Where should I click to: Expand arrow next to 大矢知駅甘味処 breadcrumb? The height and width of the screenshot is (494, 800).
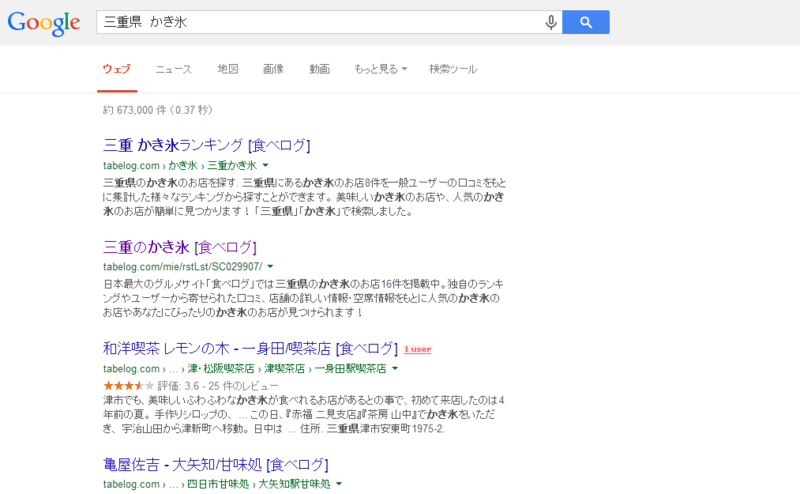(339, 484)
